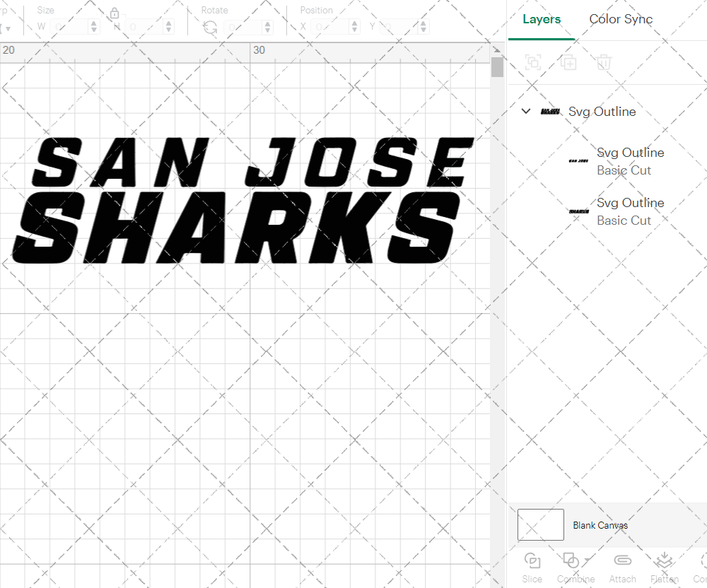Screen dimensions: 707x588
Task: Click the height H input field
Action: tap(144, 27)
